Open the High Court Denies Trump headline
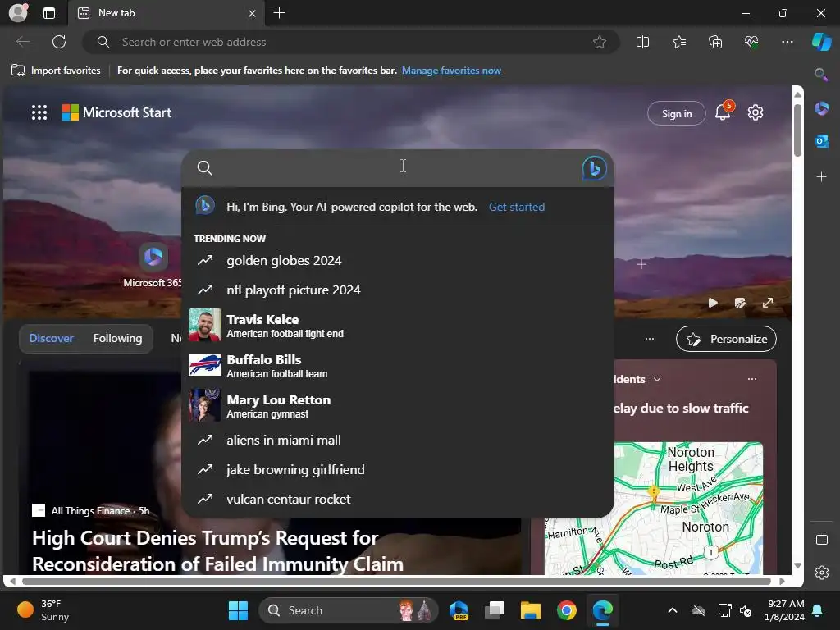The width and height of the screenshot is (840, 630). click(x=218, y=550)
